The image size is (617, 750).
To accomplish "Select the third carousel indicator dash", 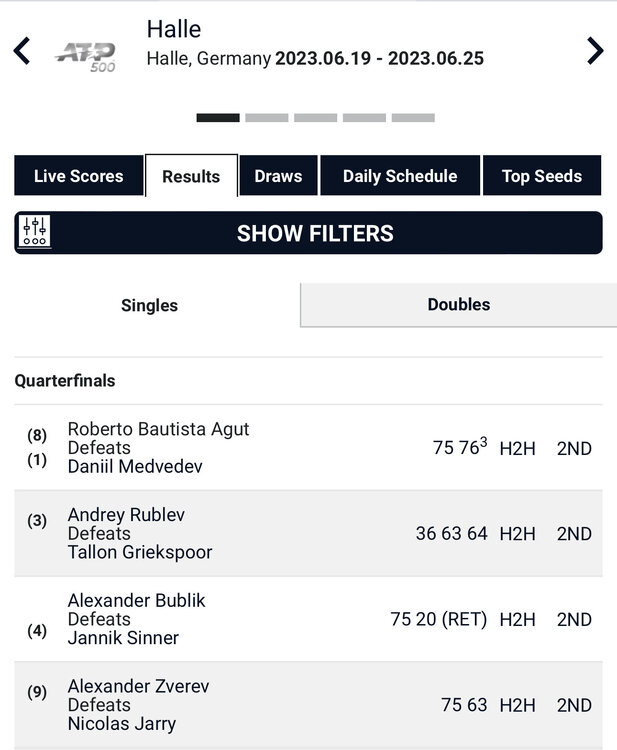I will [x=315, y=118].
